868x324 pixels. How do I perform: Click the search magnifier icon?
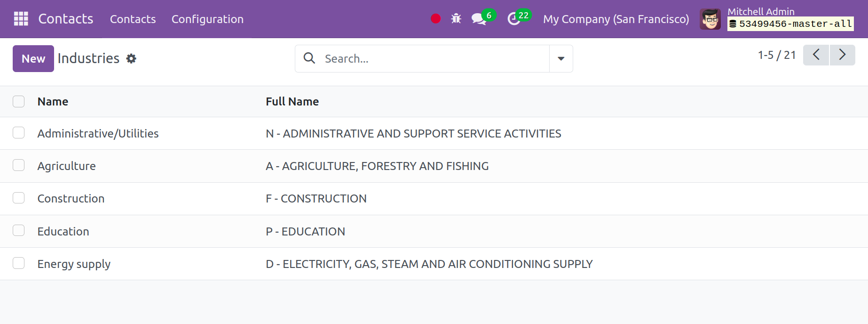[x=309, y=58]
